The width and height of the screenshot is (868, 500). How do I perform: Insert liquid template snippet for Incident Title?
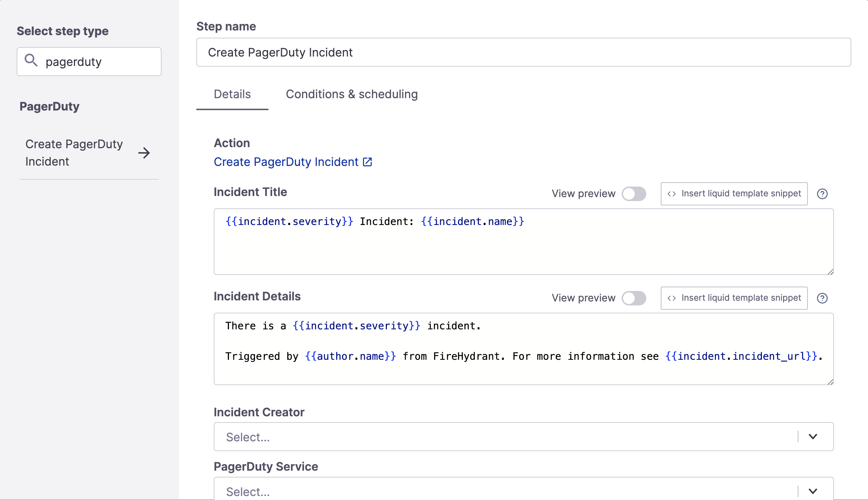click(734, 194)
